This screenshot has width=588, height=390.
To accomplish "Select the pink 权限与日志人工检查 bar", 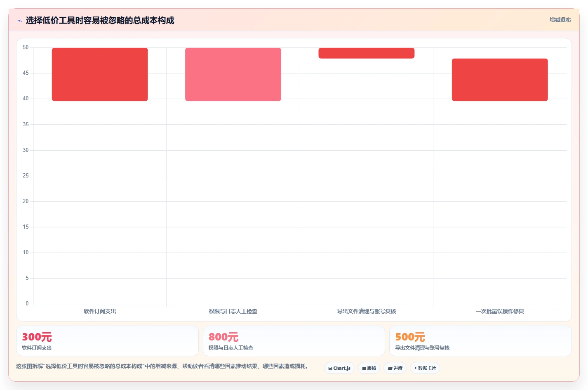I will pyautogui.click(x=233, y=74).
